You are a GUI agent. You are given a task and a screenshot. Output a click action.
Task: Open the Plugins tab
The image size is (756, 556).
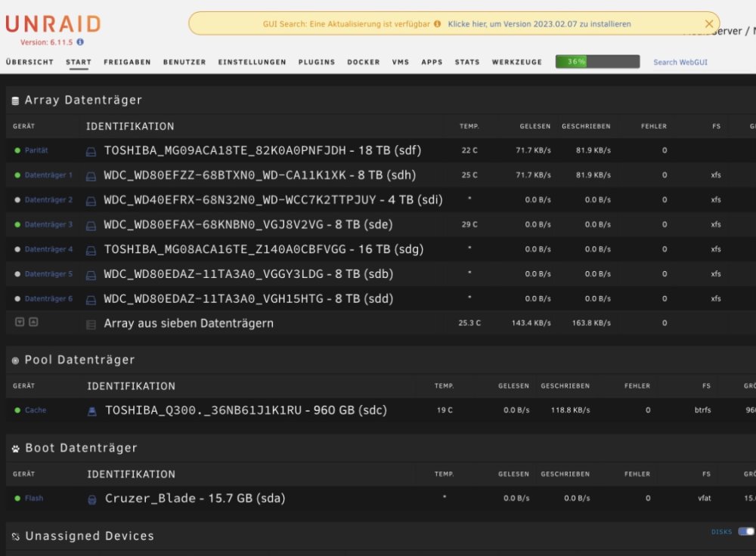coord(316,62)
